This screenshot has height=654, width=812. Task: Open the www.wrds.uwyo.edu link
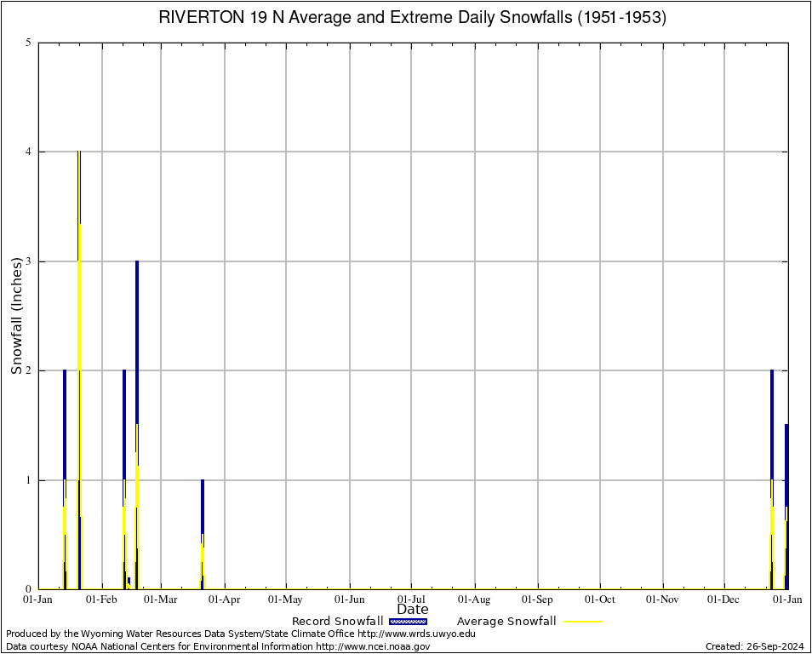(x=416, y=634)
